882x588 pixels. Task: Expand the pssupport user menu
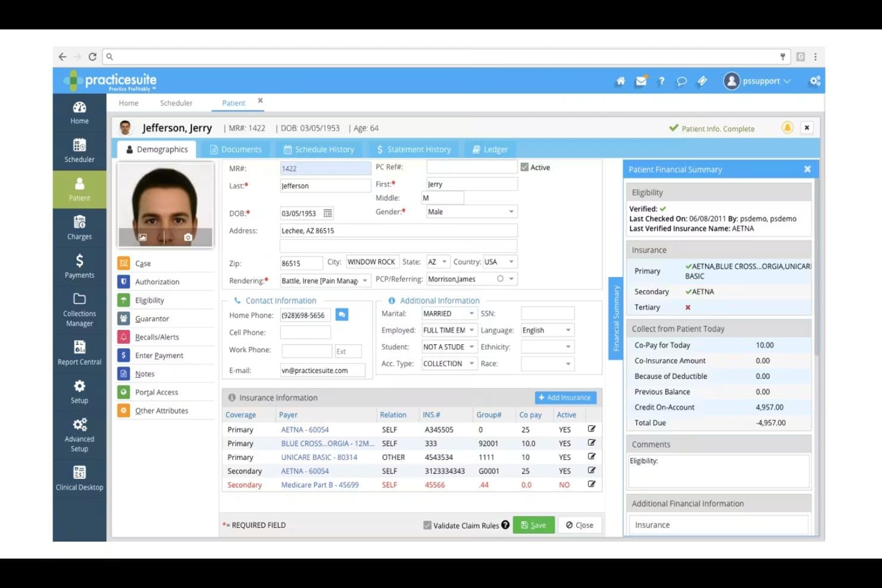point(757,81)
